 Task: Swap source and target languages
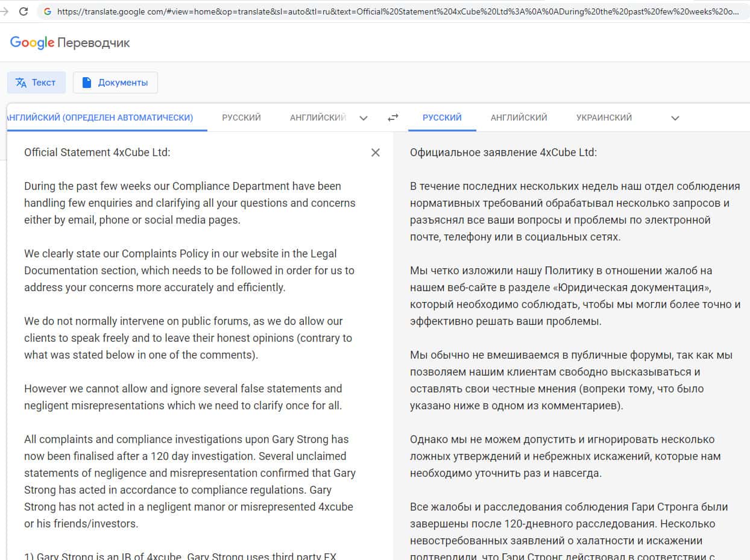(393, 118)
